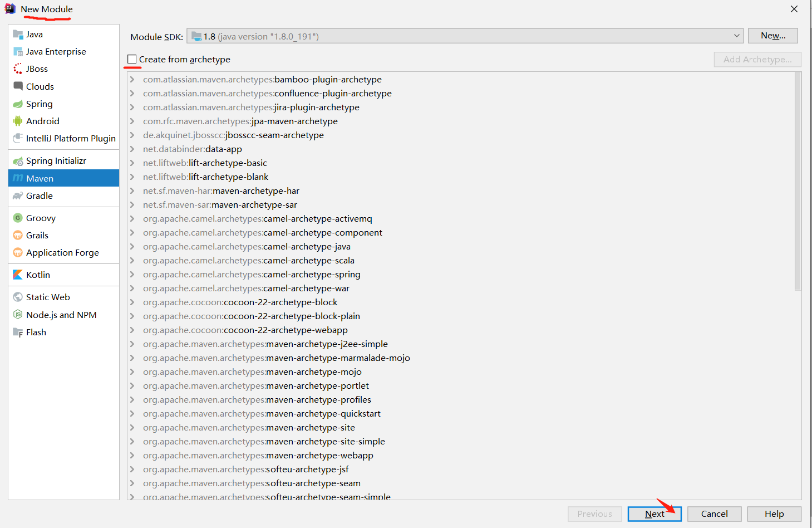Click the Grails icon
Viewport: 812px width, 528px height.
tap(18, 236)
